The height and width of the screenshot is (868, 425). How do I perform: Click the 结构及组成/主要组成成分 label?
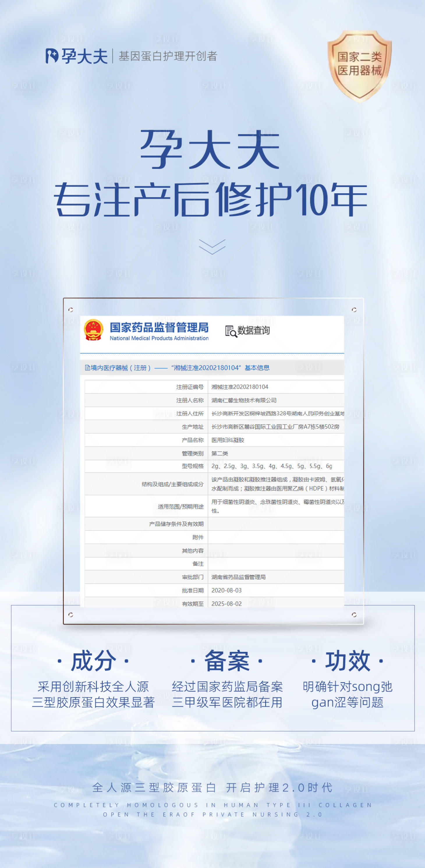tap(172, 484)
